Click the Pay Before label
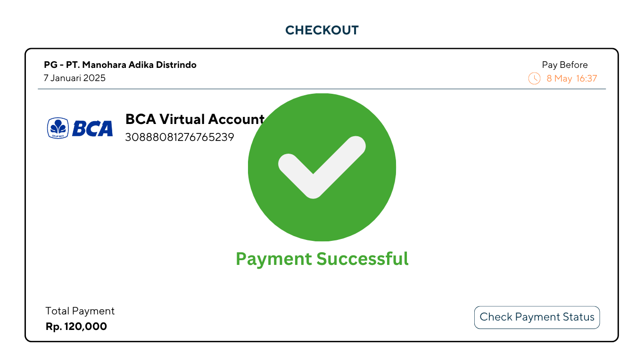Screen dimensions: 644x362 coord(565,65)
